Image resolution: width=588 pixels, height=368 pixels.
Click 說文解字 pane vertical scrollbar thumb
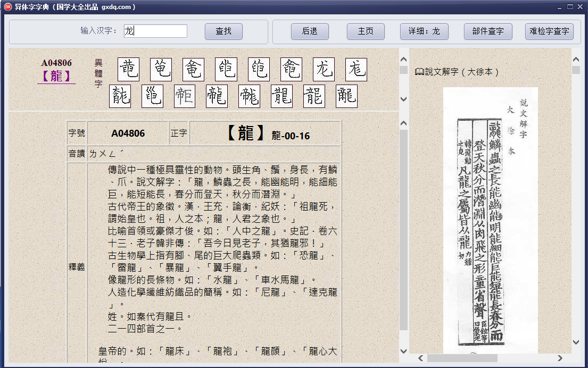coord(576,70)
